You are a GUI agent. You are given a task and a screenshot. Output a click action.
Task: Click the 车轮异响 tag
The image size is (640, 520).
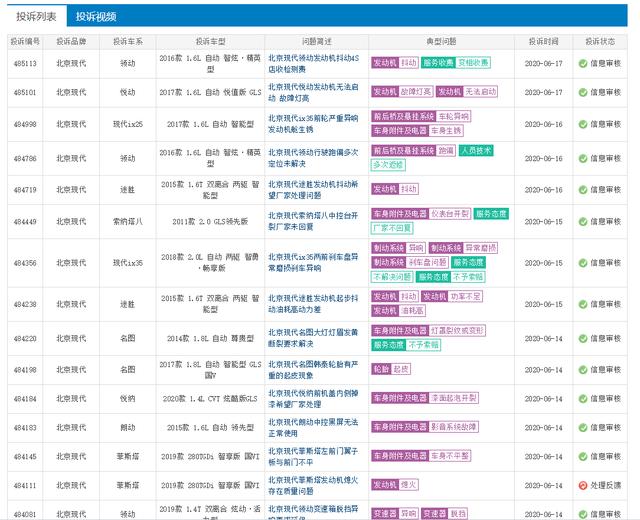453,116
